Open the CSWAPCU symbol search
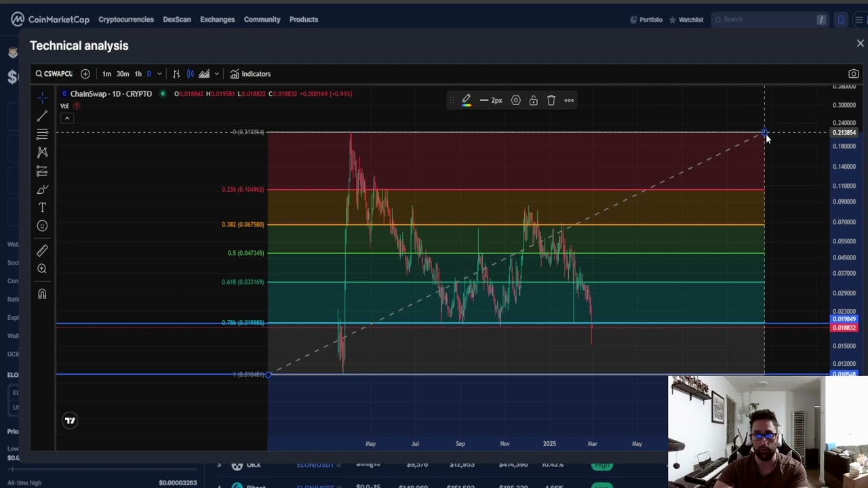This screenshot has width=868, height=488. click(54, 74)
